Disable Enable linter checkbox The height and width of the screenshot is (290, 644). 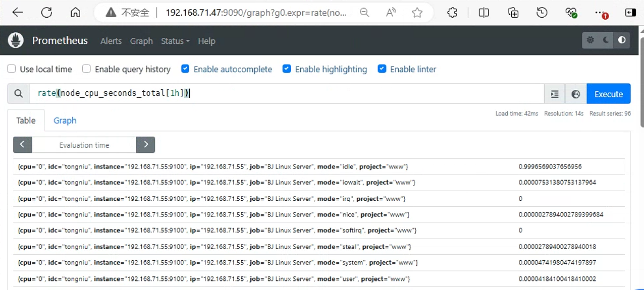382,69
